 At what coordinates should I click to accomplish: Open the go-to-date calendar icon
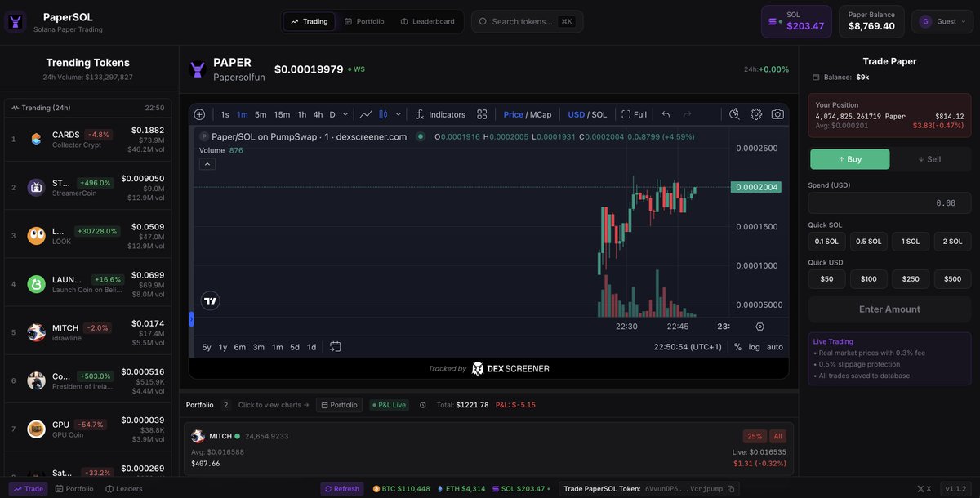coord(335,346)
